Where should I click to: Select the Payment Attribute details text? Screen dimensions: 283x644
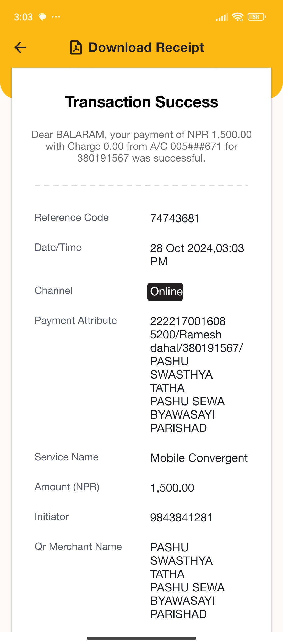coord(197,375)
